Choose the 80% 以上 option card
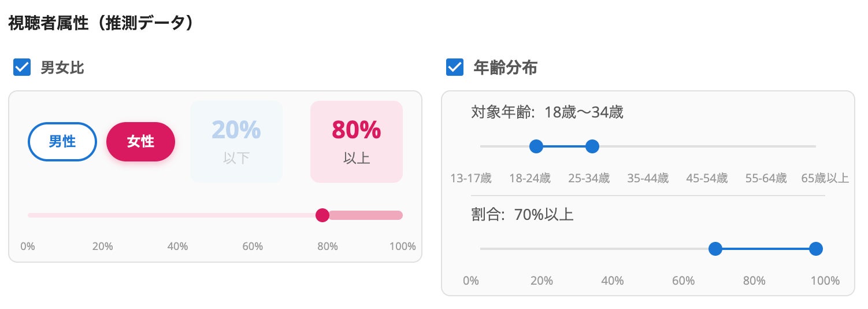The height and width of the screenshot is (309, 868). pyautogui.click(x=356, y=142)
